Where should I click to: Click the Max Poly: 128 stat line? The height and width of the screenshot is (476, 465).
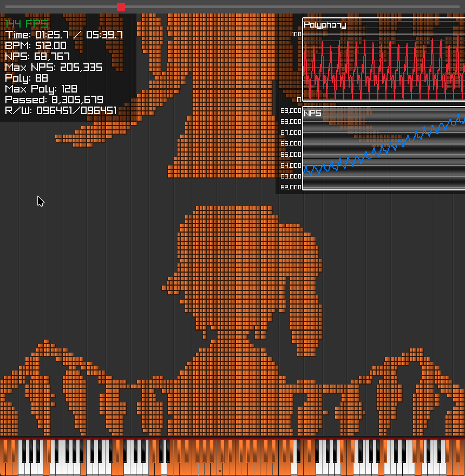tap(41, 89)
